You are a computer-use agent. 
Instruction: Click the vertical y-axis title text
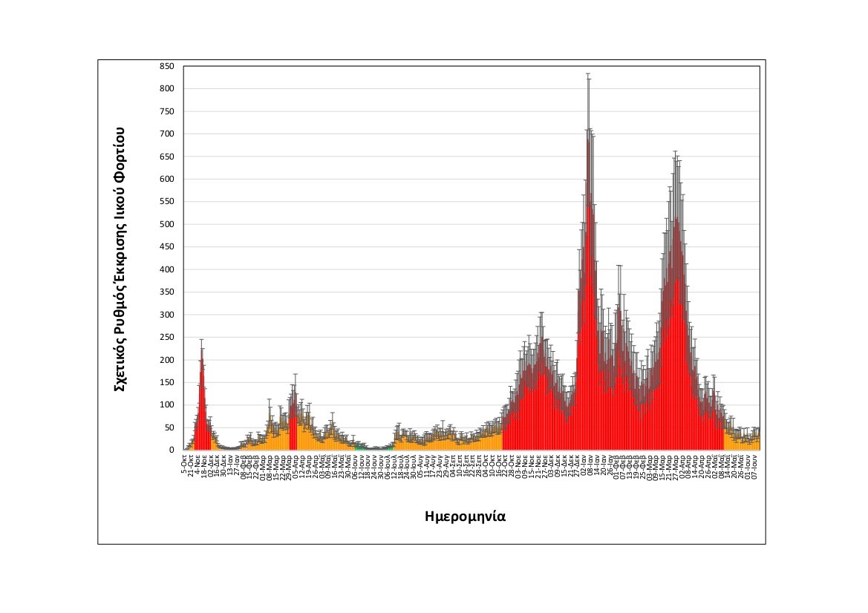pyautogui.click(x=120, y=258)
